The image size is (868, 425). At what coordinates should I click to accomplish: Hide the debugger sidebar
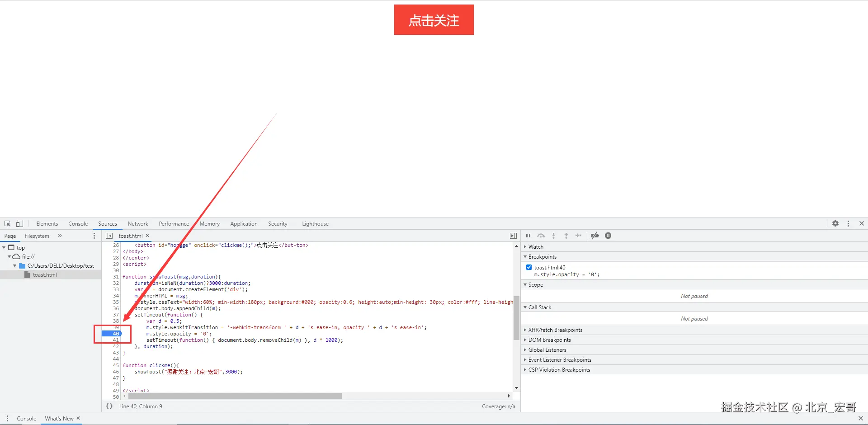pos(513,236)
